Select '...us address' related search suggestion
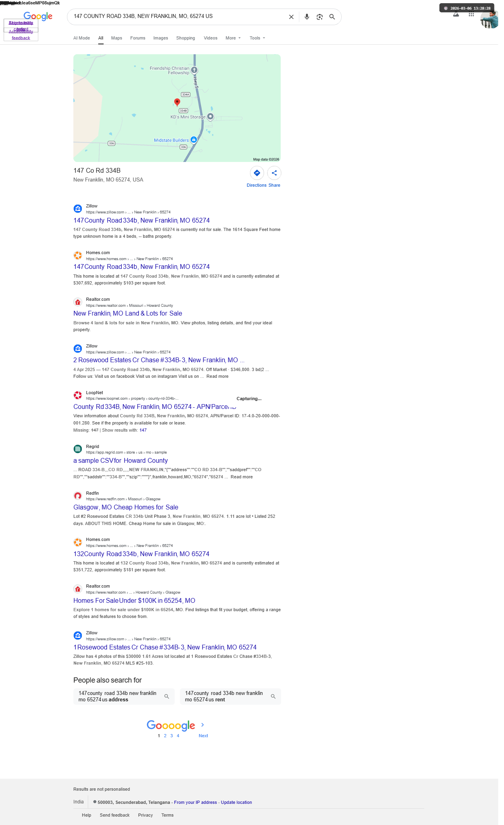 (x=124, y=697)
